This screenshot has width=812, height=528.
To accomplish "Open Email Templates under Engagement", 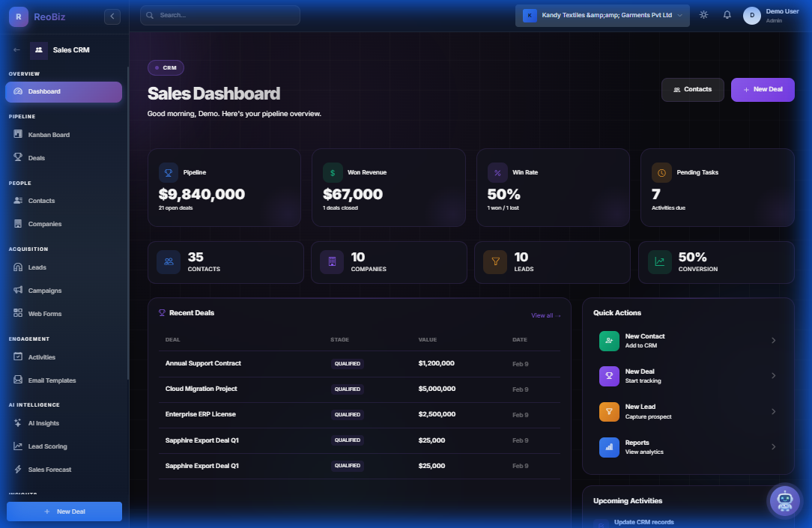I will click(x=52, y=380).
